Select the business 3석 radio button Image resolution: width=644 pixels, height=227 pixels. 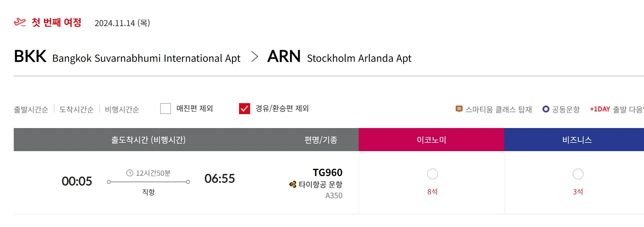pyautogui.click(x=578, y=174)
